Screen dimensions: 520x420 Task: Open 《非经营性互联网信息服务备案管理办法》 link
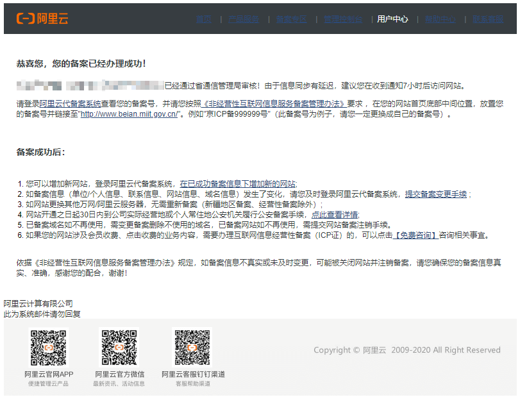274,104
